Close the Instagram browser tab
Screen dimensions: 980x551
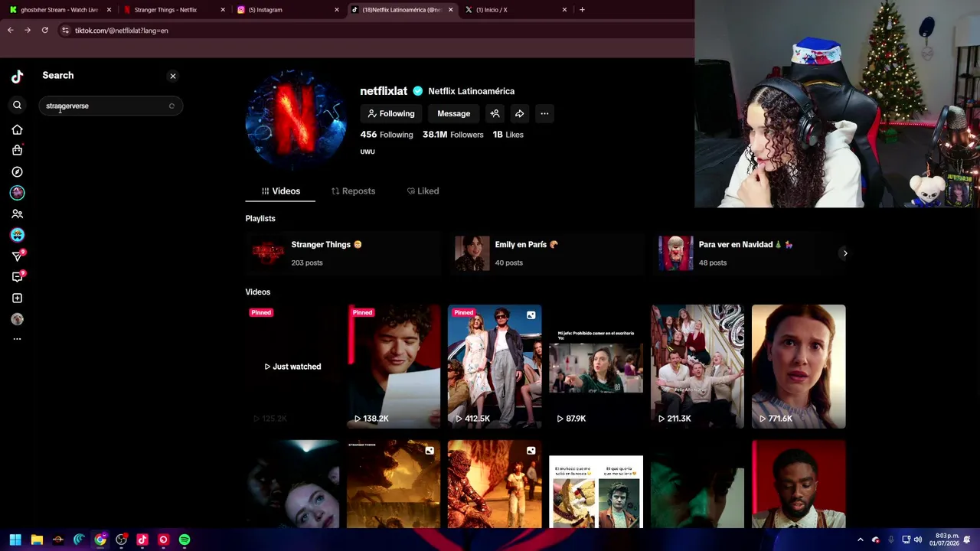point(337,10)
